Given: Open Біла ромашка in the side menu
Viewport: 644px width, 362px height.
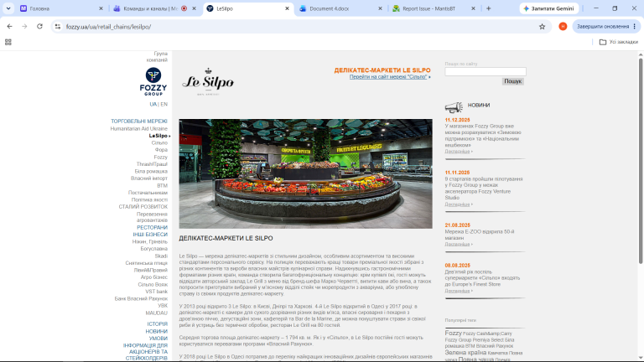Looking at the screenshot, I should [x=151, y=171].
